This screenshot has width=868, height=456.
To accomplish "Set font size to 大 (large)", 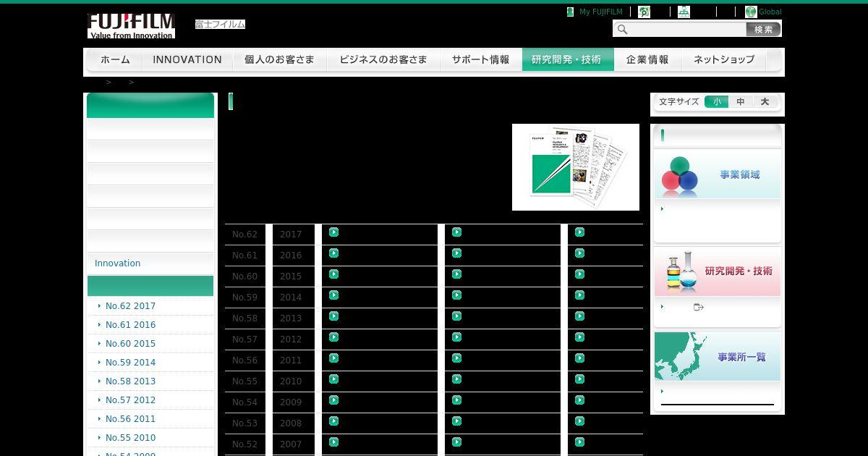I will click(765, 102).
